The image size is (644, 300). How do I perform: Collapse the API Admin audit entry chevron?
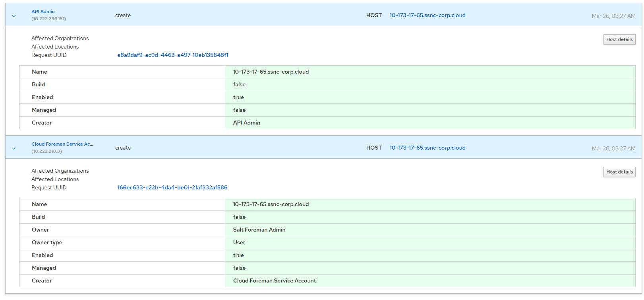coord(14,16)
